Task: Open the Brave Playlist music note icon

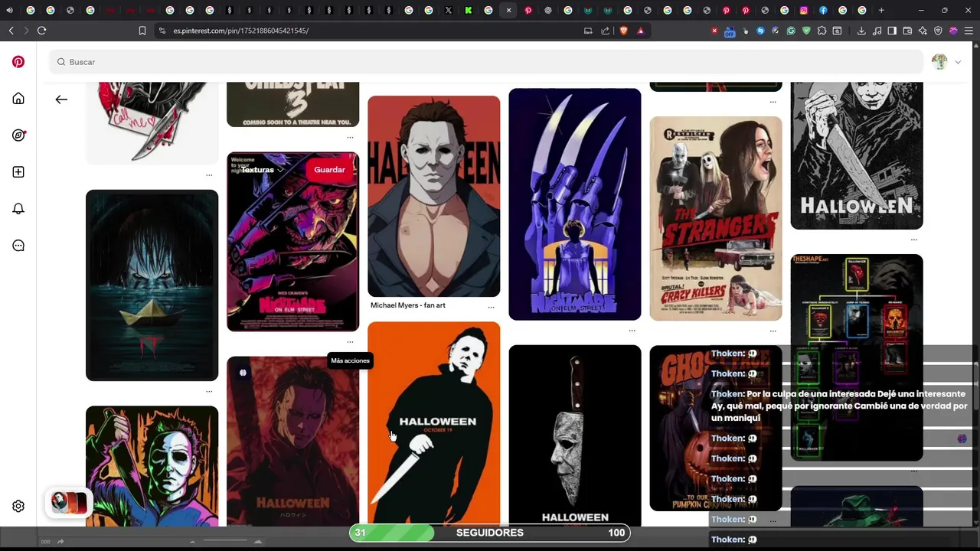Action: (x=877, y=31)
